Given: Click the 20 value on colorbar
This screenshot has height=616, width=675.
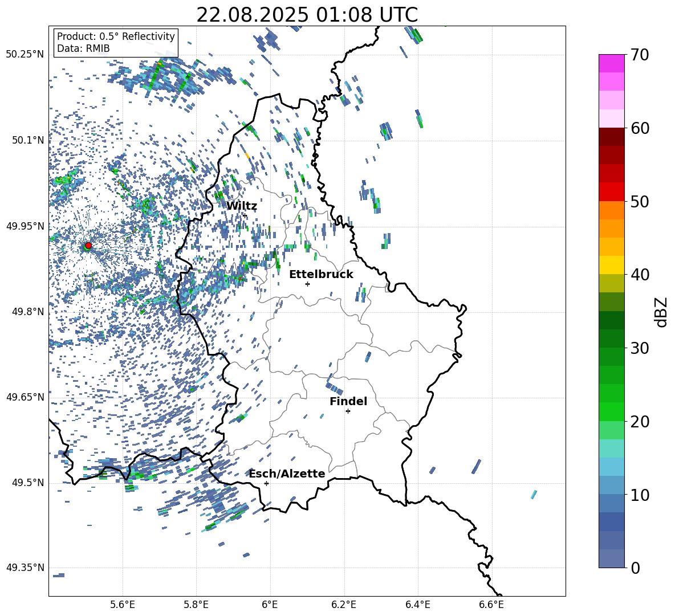Looking at the screenshot, I should [639, 422].
